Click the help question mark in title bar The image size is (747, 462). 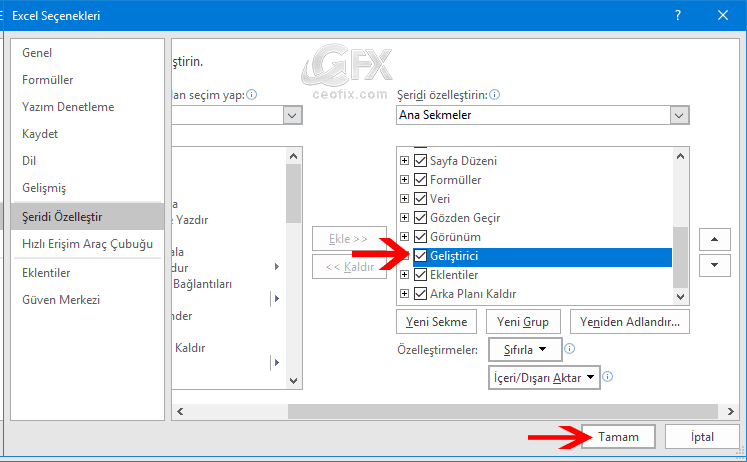(678, 15)
